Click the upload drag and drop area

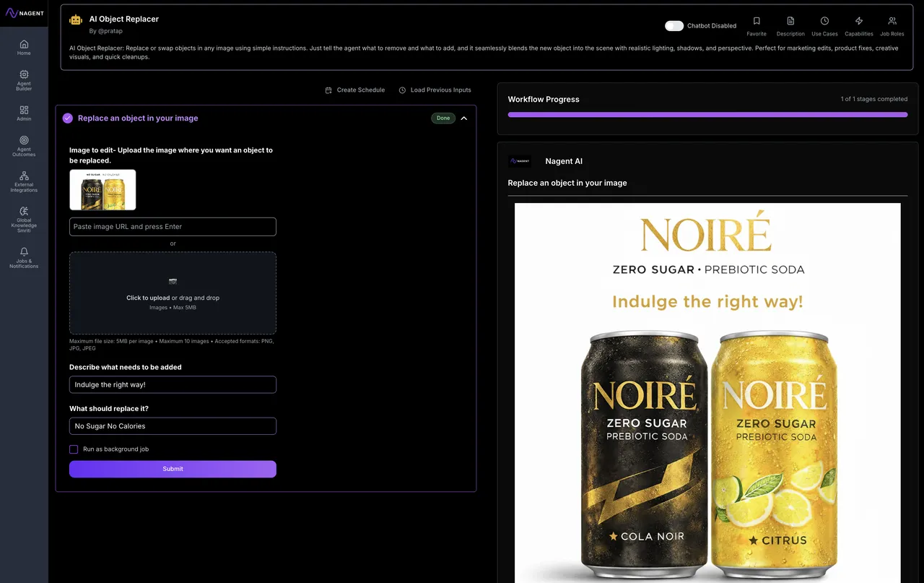coord(173,293)
